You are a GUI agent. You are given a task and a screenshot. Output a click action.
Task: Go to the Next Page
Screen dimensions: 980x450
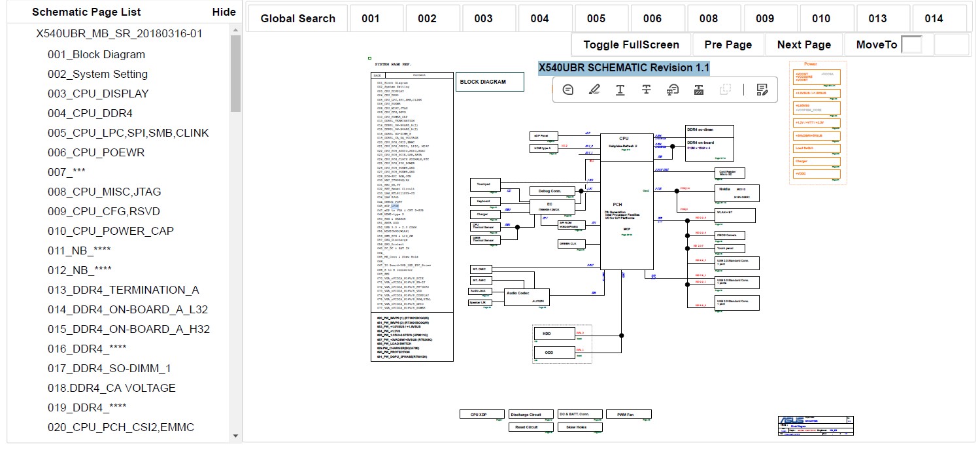coord(803,44)
